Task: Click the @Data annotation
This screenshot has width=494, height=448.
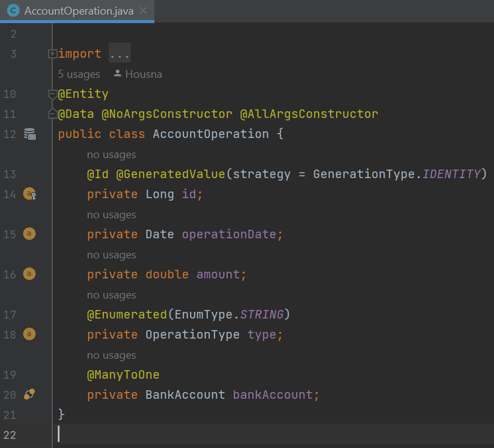Action: pyautogui.click(x=76, y=114)
